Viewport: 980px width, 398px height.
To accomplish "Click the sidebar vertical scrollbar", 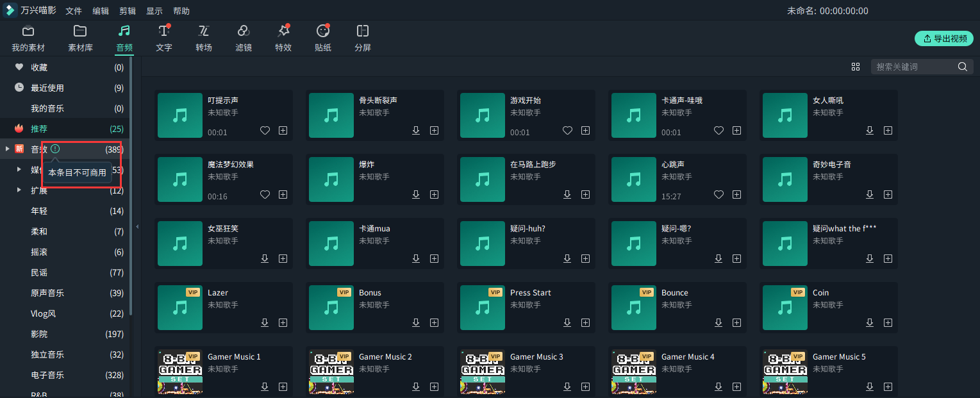I will pyautogui.click(x=131, y=192).
